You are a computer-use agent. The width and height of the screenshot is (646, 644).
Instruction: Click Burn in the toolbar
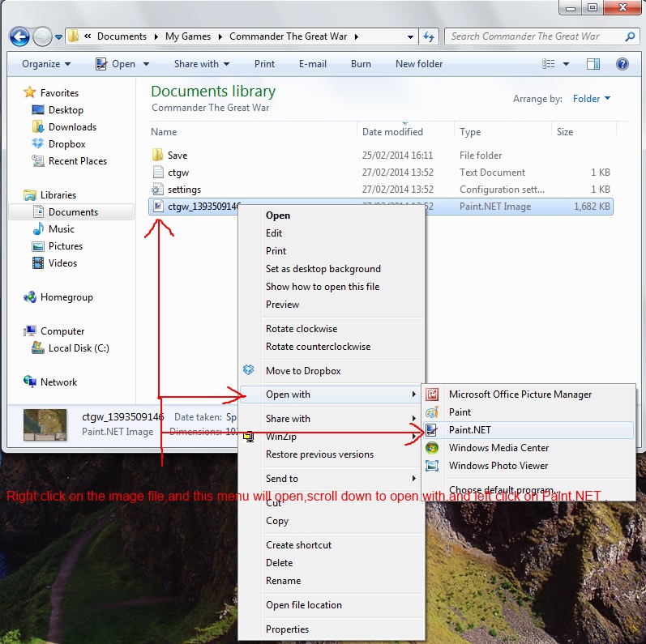[x=361, y=64]
